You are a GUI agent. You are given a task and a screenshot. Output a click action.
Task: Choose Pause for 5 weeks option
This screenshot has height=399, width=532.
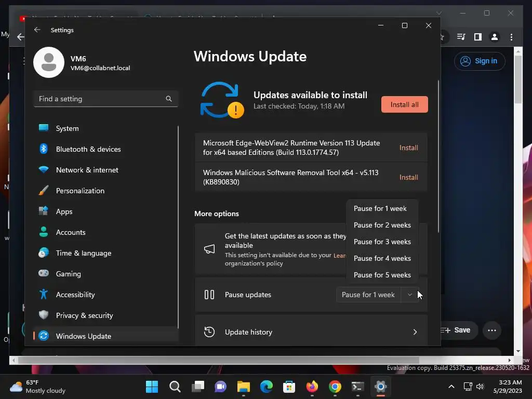[382, 275]
